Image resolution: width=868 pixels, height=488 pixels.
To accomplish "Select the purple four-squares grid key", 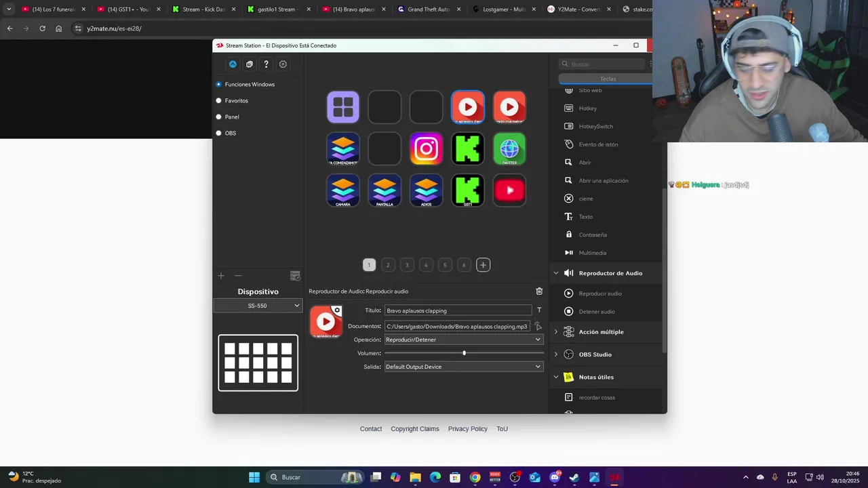I will pyautogui.click(x=342, y=107).
